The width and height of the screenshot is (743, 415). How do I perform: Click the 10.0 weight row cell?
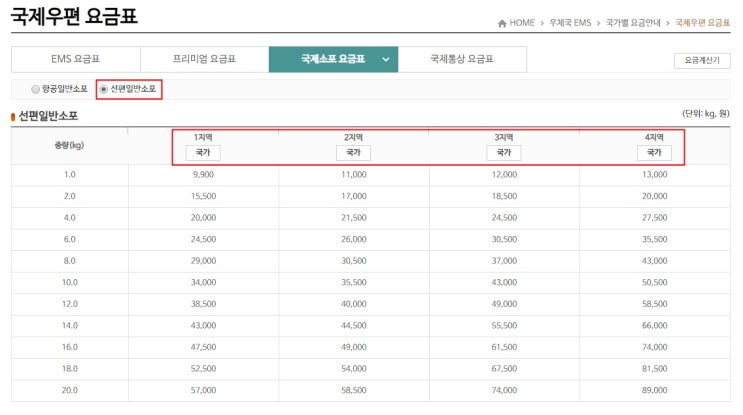[70, 282]
